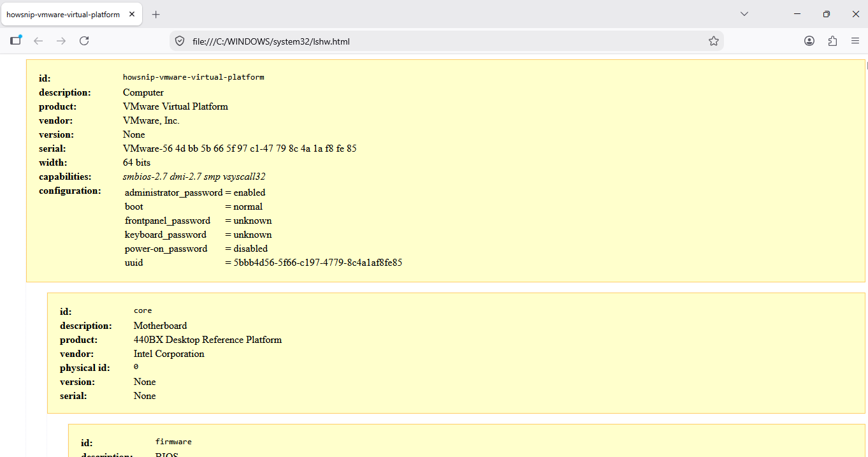Open the Firefox application menu
Image resolution: width=868 pixels, height=457 pixels.
855,41
